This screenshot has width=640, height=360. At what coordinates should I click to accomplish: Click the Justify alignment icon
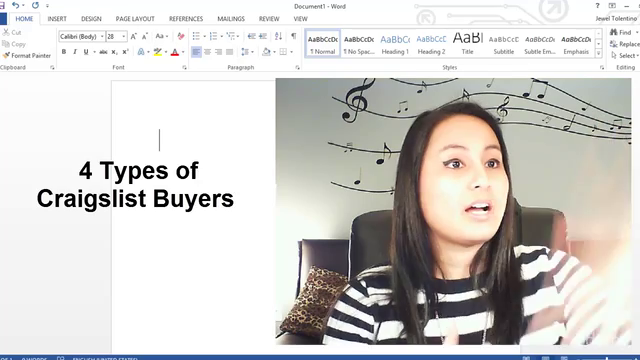coord(229,52)
